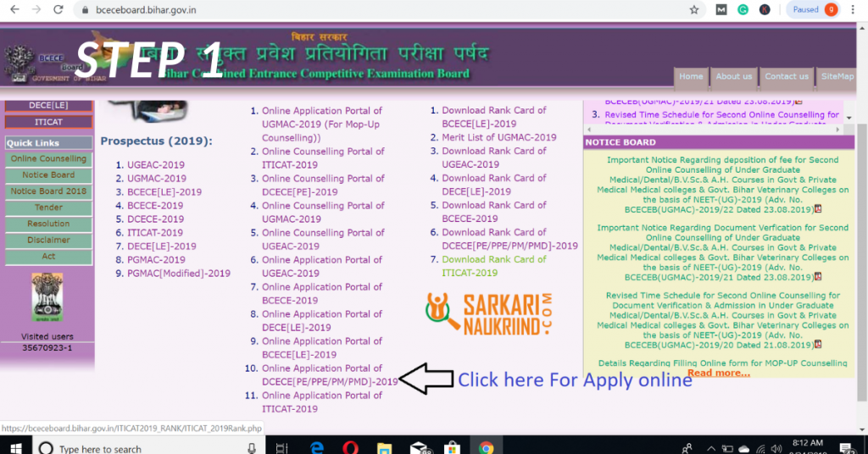Open BCECE[LE]-2019 prospectus
This screenshot has width=868, height=454.
pos(164,192)
